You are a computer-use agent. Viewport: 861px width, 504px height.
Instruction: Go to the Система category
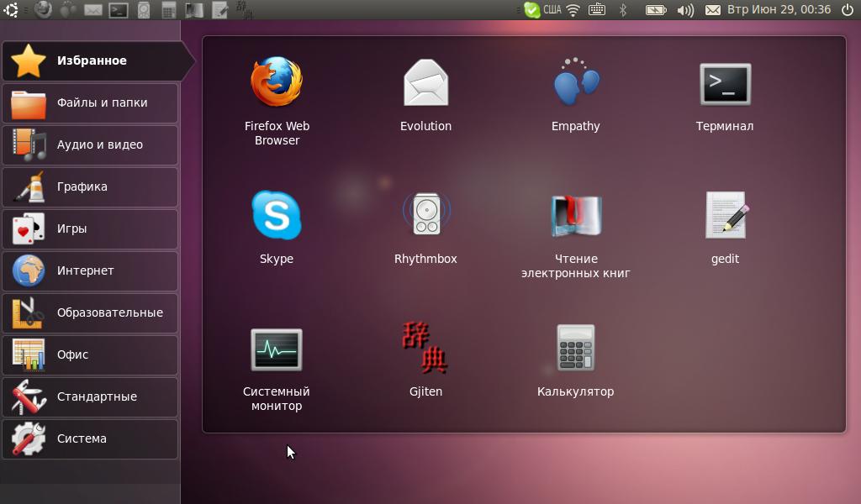click(91, 438)
